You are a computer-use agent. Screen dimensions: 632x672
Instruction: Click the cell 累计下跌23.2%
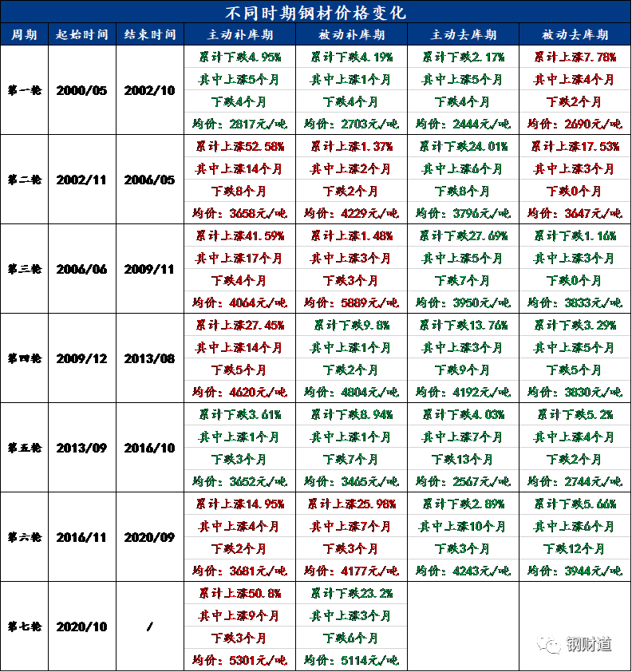(351, 594)
